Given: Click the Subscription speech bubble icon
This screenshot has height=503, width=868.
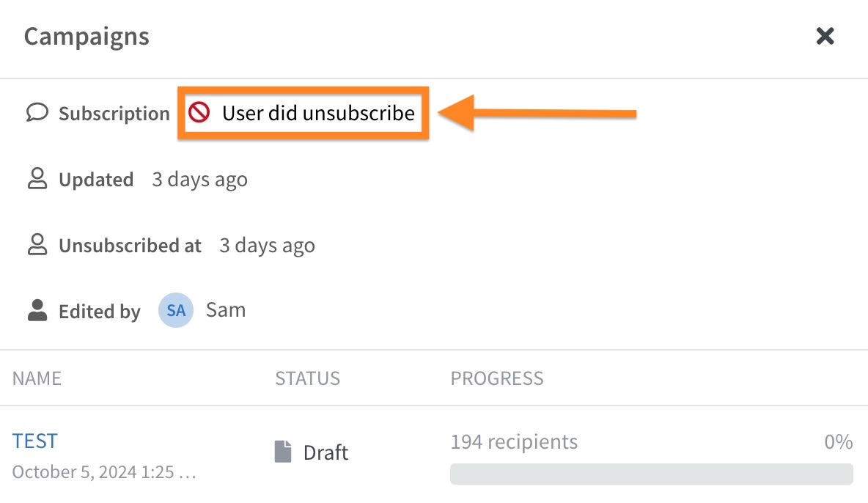Looking at the screenshot, I should [37, 112].
